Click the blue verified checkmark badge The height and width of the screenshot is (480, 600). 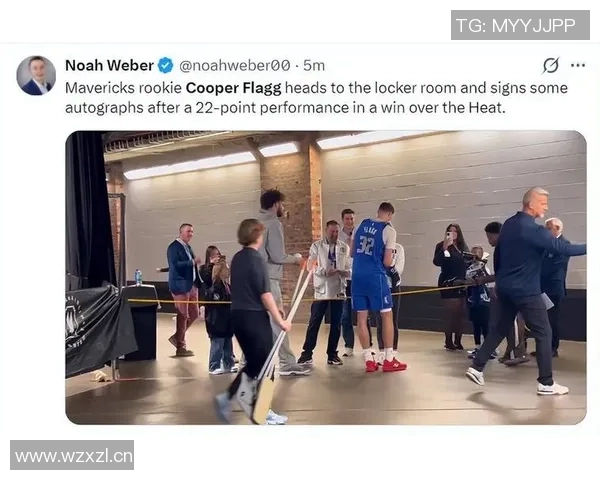pos(166,65)
